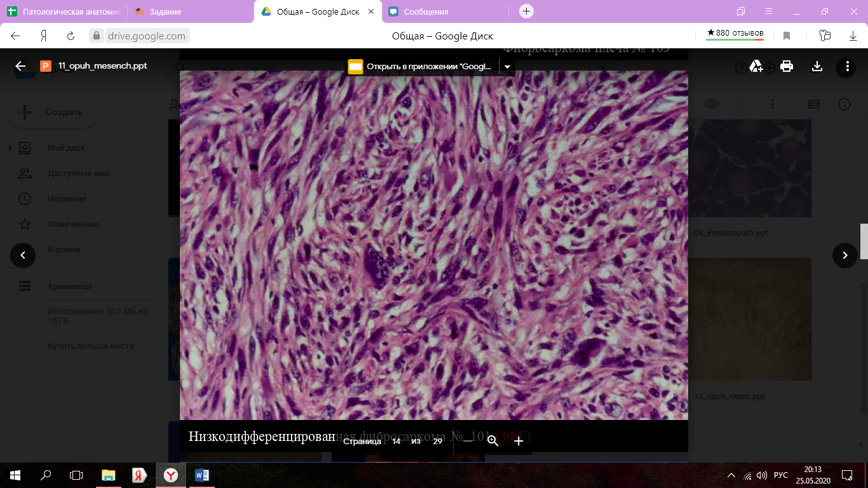Open the browser hamburger menu
Screen dimensions: 868x488
(768, 11)
